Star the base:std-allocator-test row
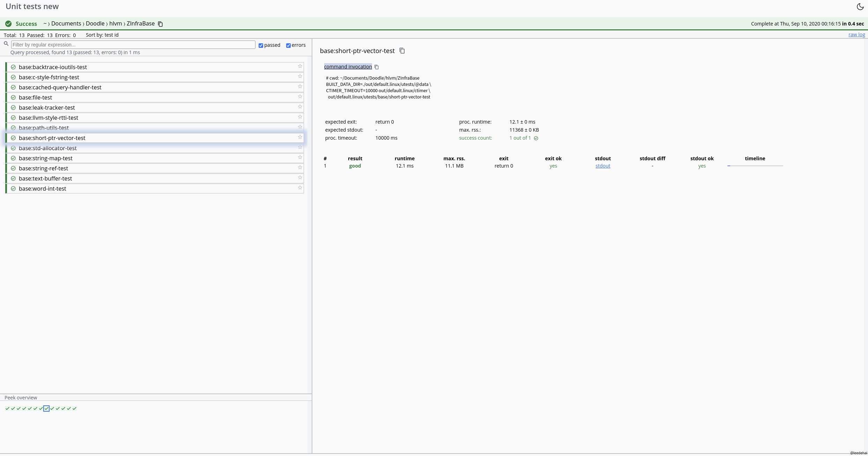868x456 pixels. pyautogui.click(x=300, y=147)
